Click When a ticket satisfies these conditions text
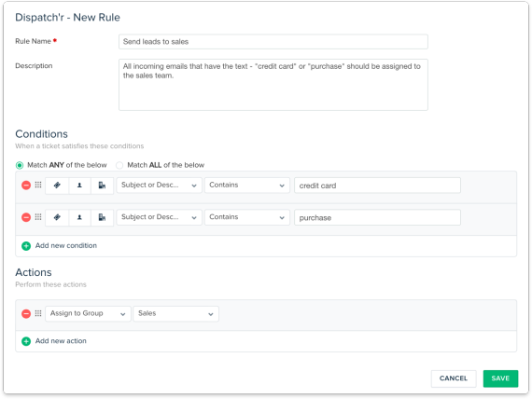Viewport: 532px width, 399px height. 79,146
